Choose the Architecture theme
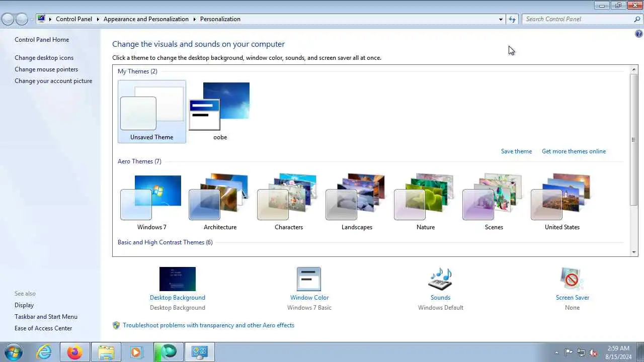The height and width of the screenshot is (362, 644). point(220,202)
